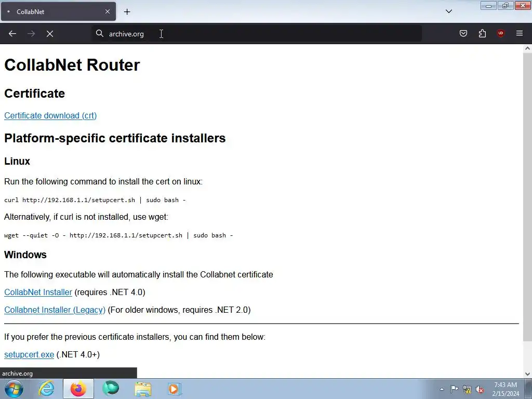Click the Certificate section heading
The width and height of the screenshot is (532, 399).
34,94
